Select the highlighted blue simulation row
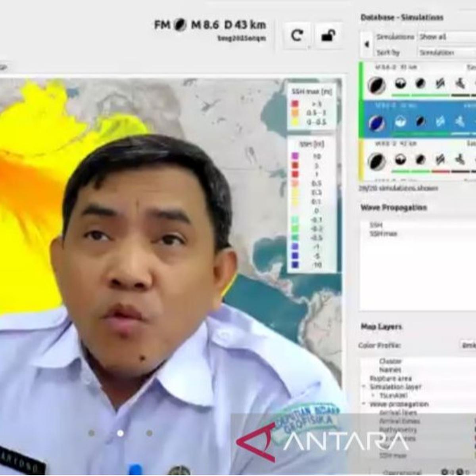This screenshot has height=476, width=476. [417, 119]
